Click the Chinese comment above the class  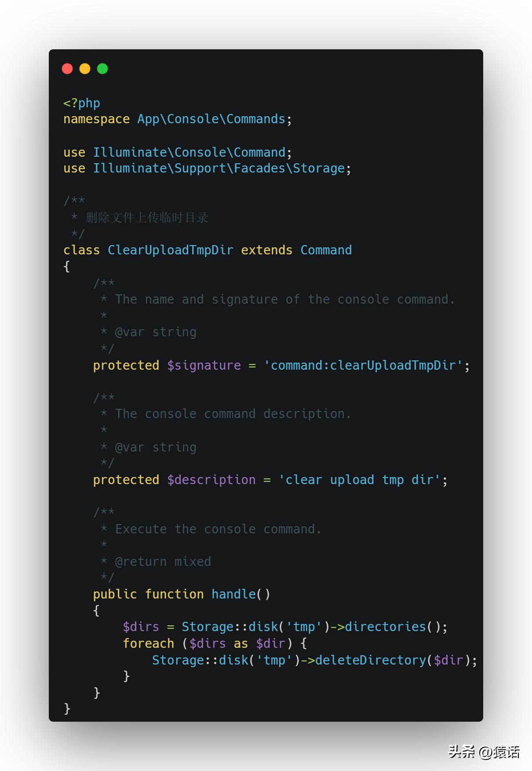click(147, 217)
